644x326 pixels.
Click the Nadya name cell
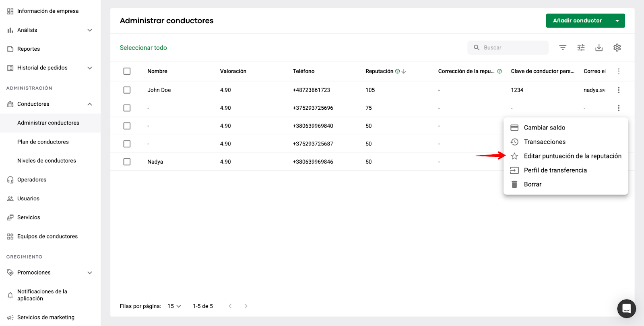(x=155, y=162)
